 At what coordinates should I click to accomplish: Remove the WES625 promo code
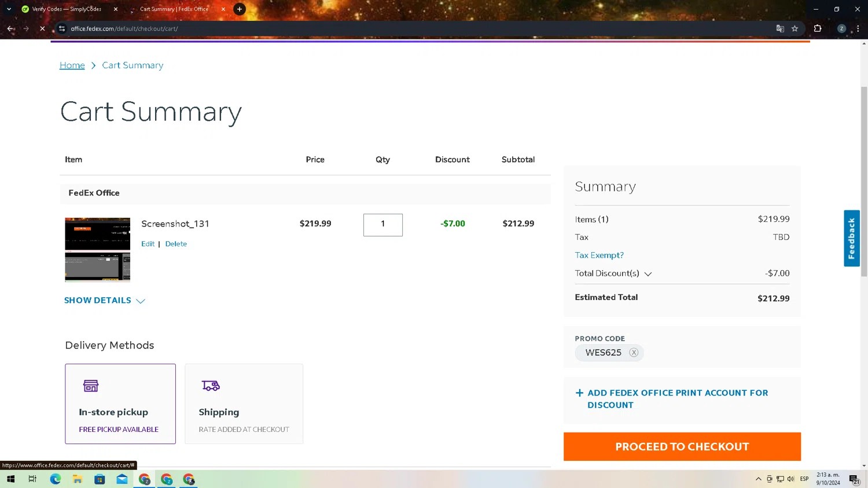click(634, 353)
